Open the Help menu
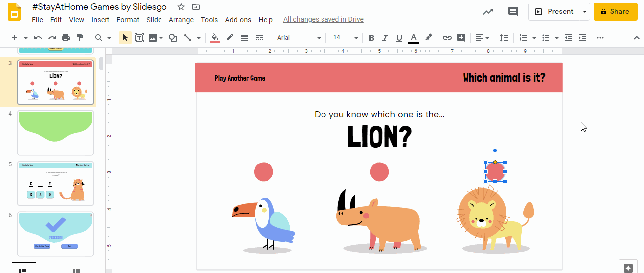This screenshot has width=644, height=273. 266,20
